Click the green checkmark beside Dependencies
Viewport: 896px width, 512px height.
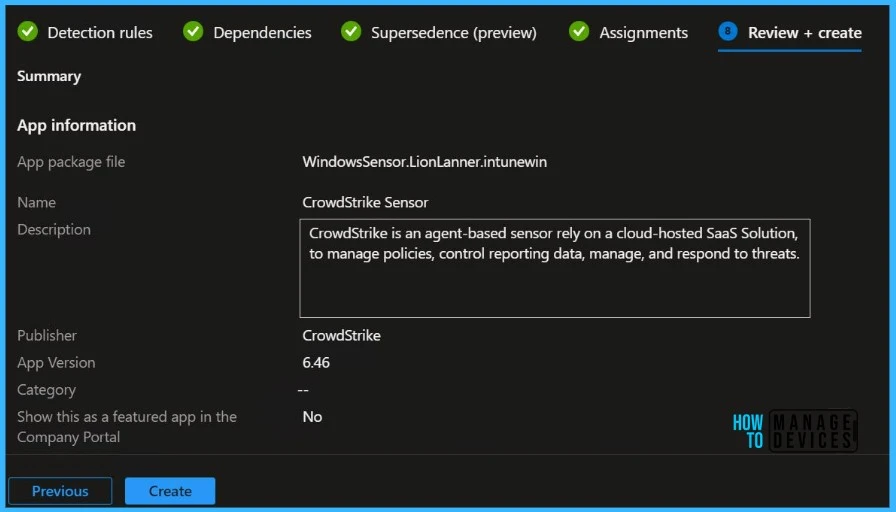193,32
